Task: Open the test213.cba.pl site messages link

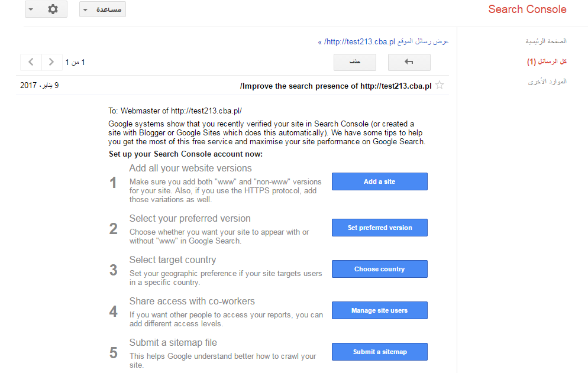Action: 383,41
